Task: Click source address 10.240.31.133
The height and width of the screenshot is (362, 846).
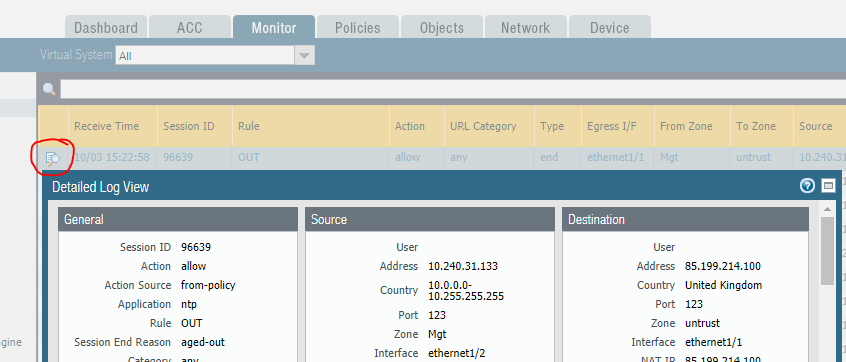Action: (463, 267)
